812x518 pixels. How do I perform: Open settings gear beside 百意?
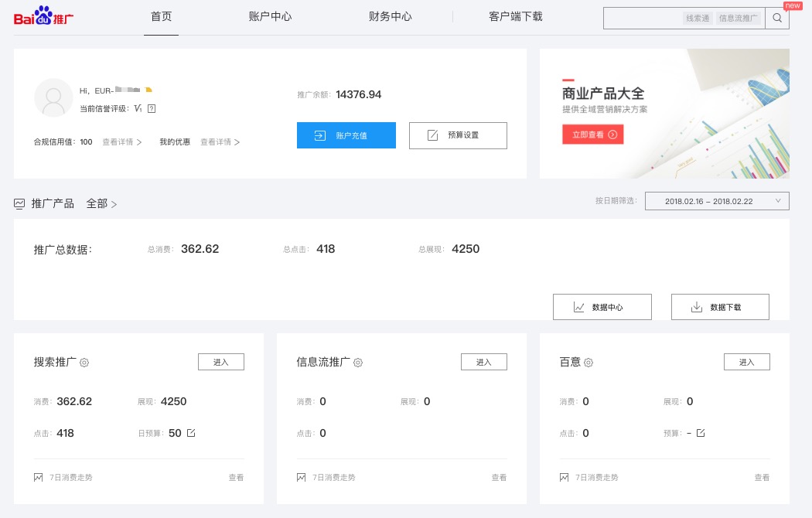pos(589,363)
